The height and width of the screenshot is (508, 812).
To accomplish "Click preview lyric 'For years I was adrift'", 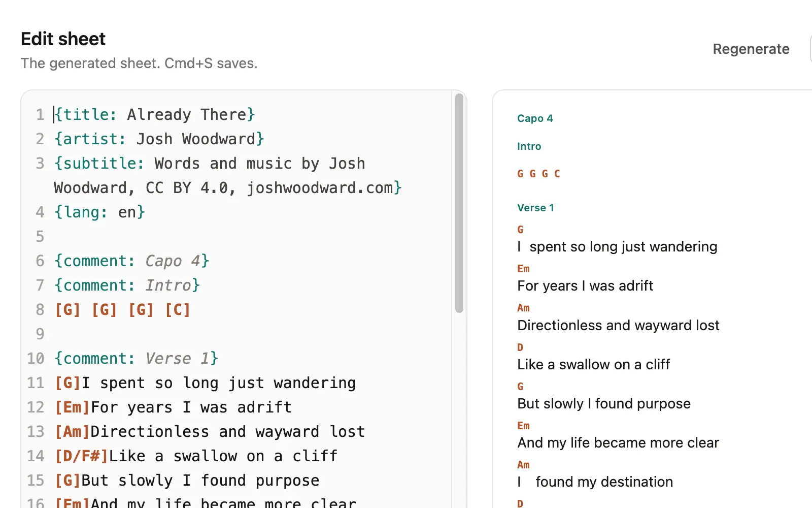I will pyautogui.click(x=585, y=286).
